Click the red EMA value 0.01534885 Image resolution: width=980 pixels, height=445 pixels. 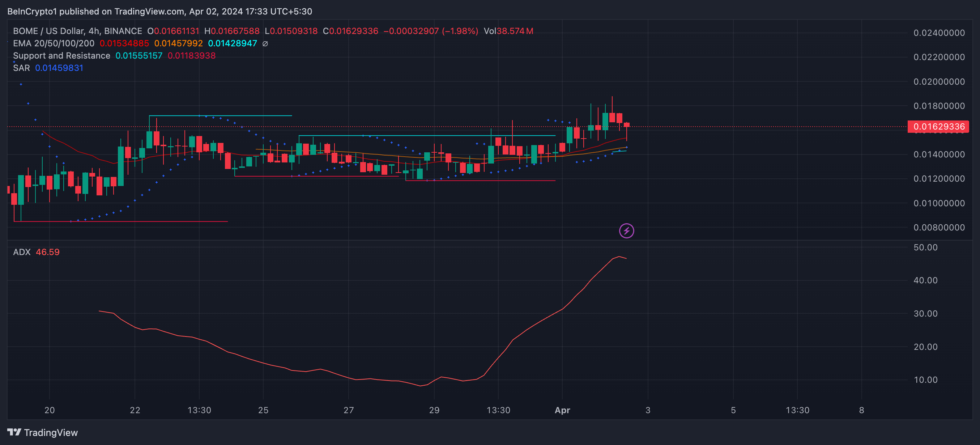pyautogui.click(x=124, y=43)
